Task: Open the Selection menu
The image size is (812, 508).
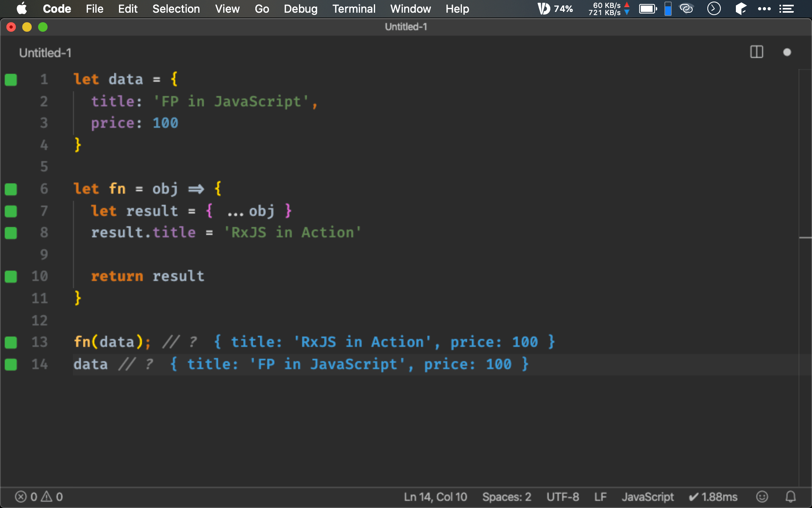Action: coord(175,9)
